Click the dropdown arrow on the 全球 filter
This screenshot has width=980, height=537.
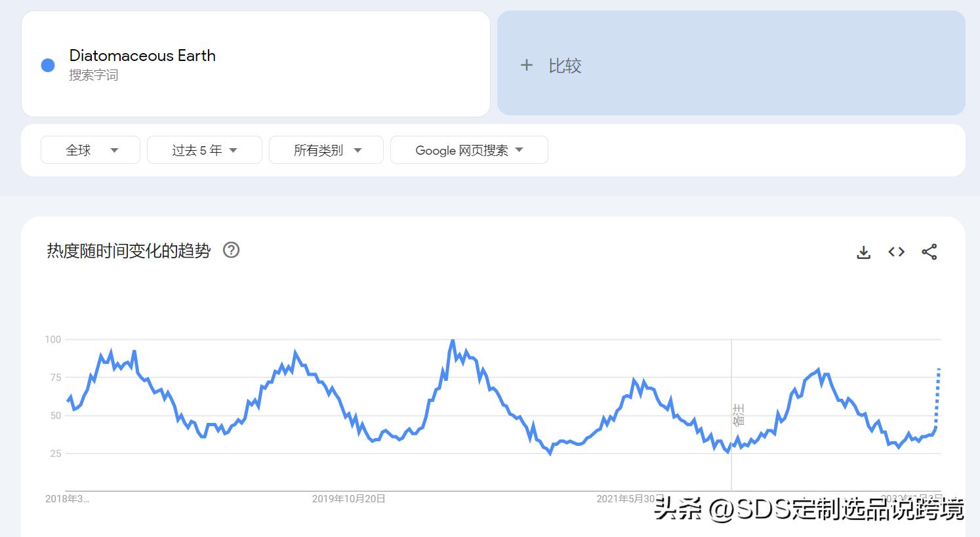(115, 149)
